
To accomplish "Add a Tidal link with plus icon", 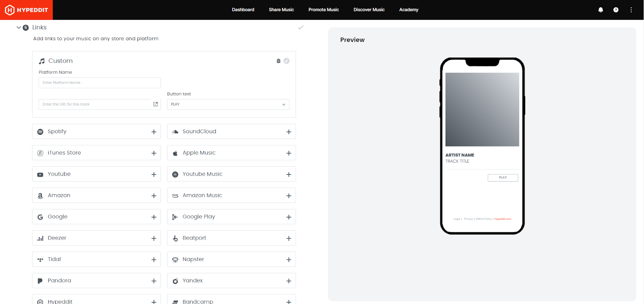I will coord(154,260).
